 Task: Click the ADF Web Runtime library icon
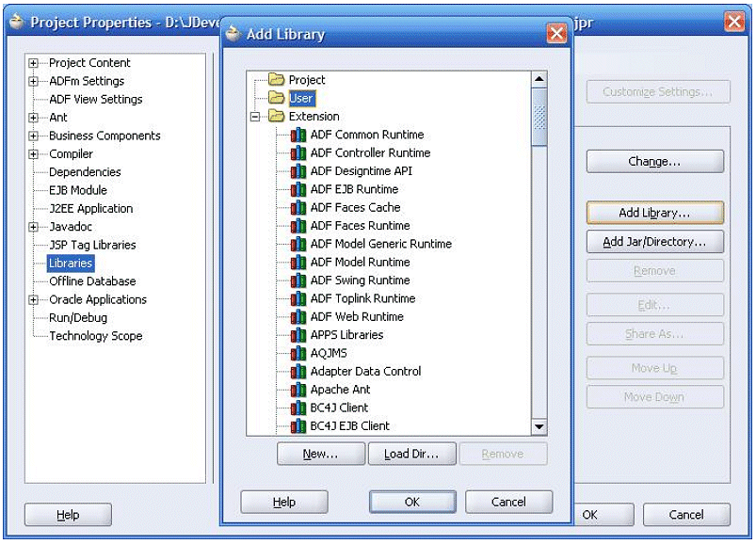(x=298, y=317)
